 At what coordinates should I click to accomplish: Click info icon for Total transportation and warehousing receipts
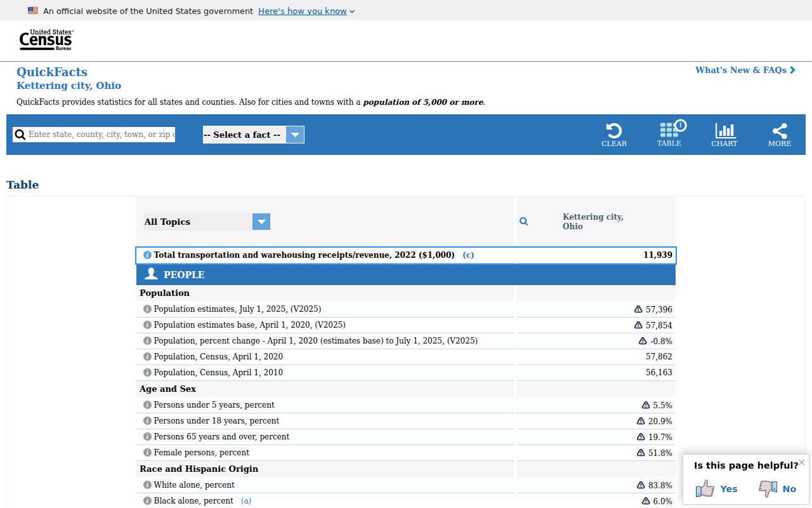[147, 255]
